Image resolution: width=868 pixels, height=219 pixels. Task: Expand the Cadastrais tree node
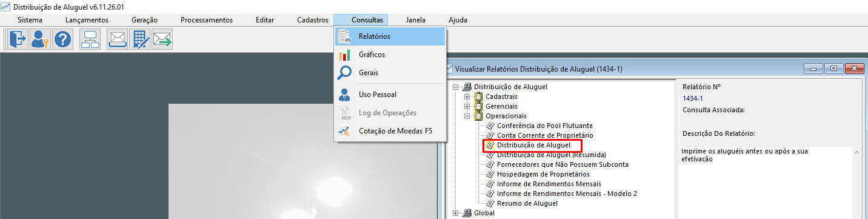pyautogui.click(x=467, y=96)
